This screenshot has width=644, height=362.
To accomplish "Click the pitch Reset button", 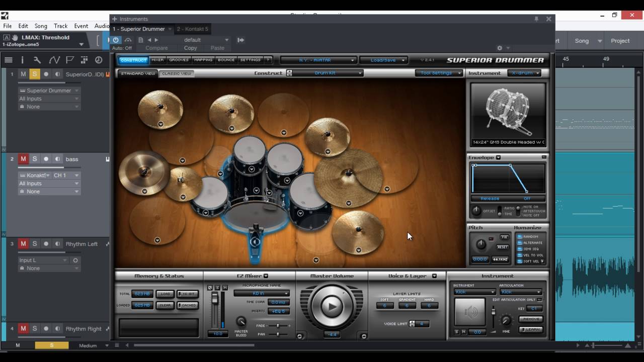I will [x=503, y=247].
